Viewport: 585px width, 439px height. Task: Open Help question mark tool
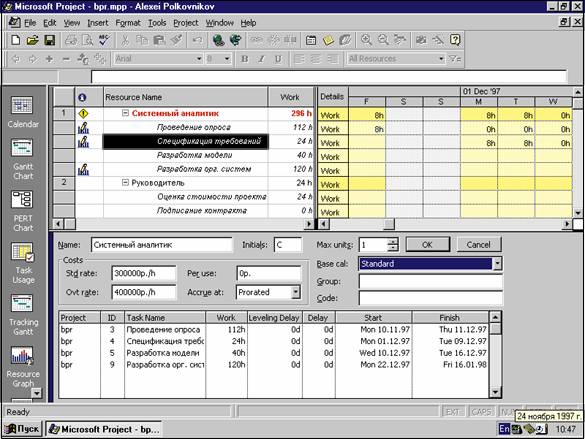pyautogui.click(x=455, y=40)
